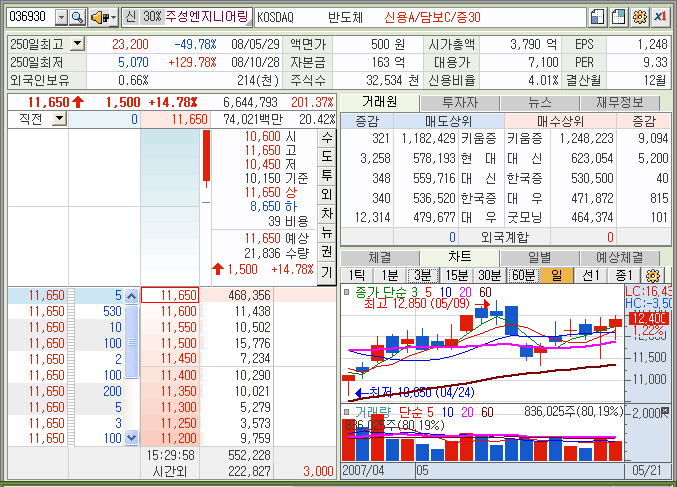Click the 신 button next to 30%

pos(130,17)
